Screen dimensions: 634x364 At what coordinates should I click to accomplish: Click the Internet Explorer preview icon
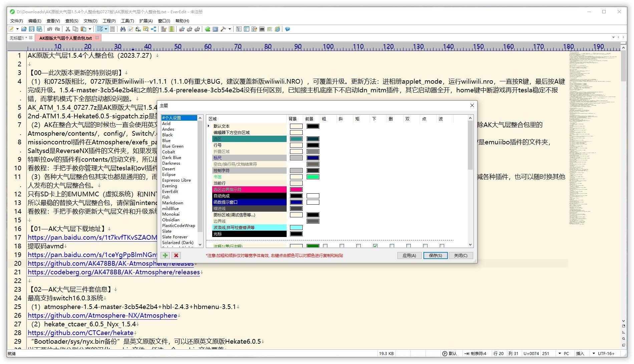coord(277,29)
